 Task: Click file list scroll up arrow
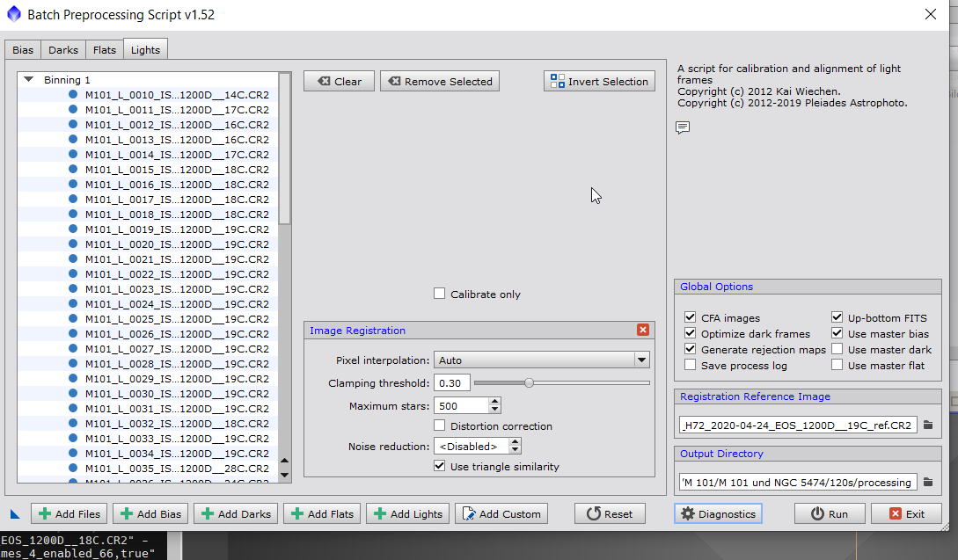click(284, 461)
